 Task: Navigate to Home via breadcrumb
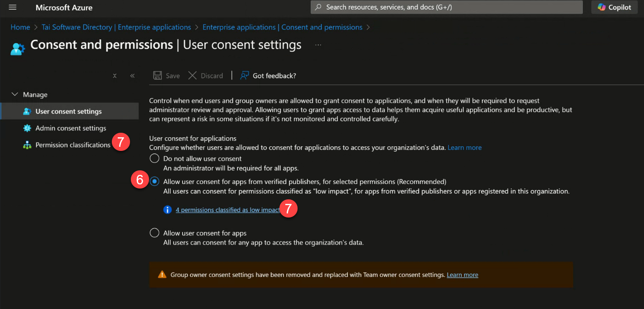pyautogui.click(x=20, y=27)
